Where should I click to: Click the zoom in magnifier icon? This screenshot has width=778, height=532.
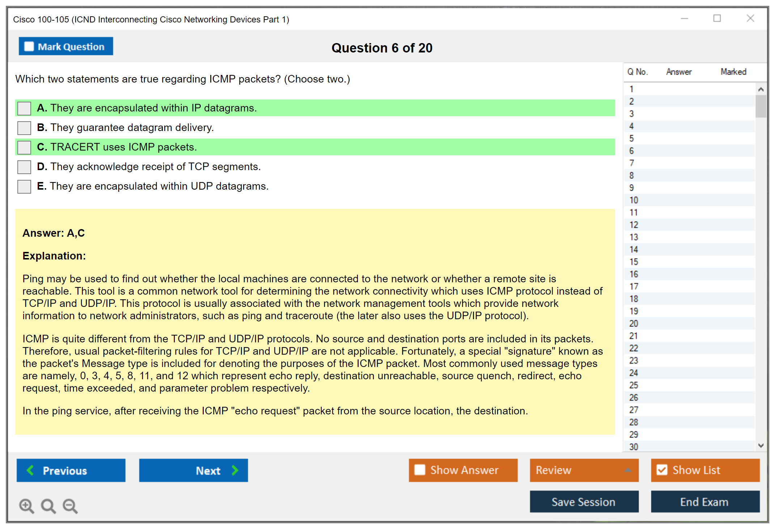26,506
